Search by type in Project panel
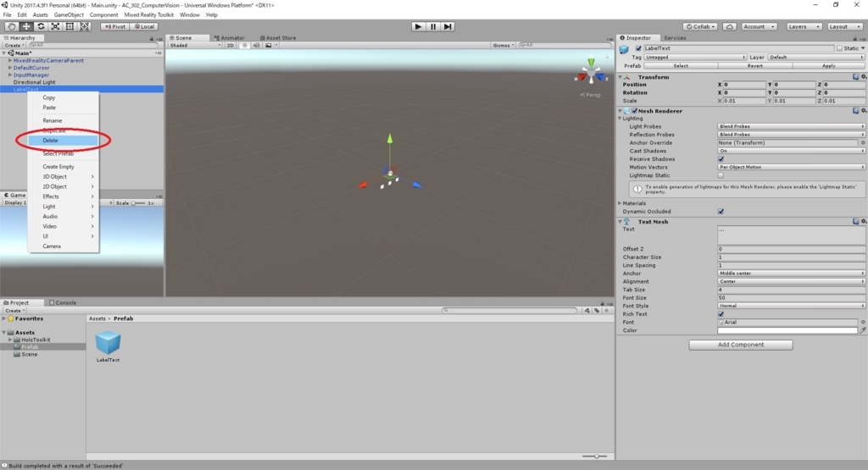The height and width of the screenshot is (470, 868). [x=587, y=311]
